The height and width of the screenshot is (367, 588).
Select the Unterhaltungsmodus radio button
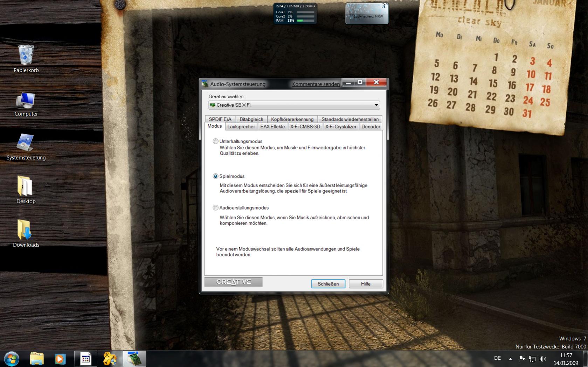pyautogui.click(x=215, y=141)
